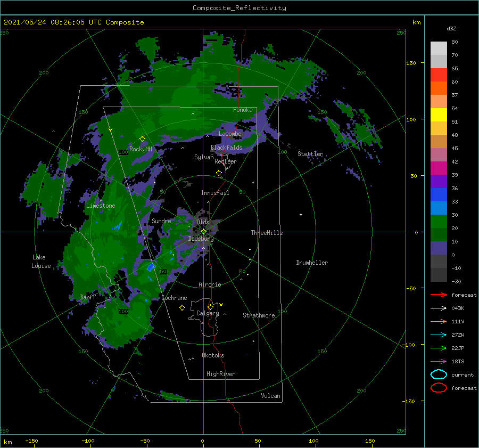Click the -30 value on dBZ scale
The image size is (479, 448).
pos(456,281)
